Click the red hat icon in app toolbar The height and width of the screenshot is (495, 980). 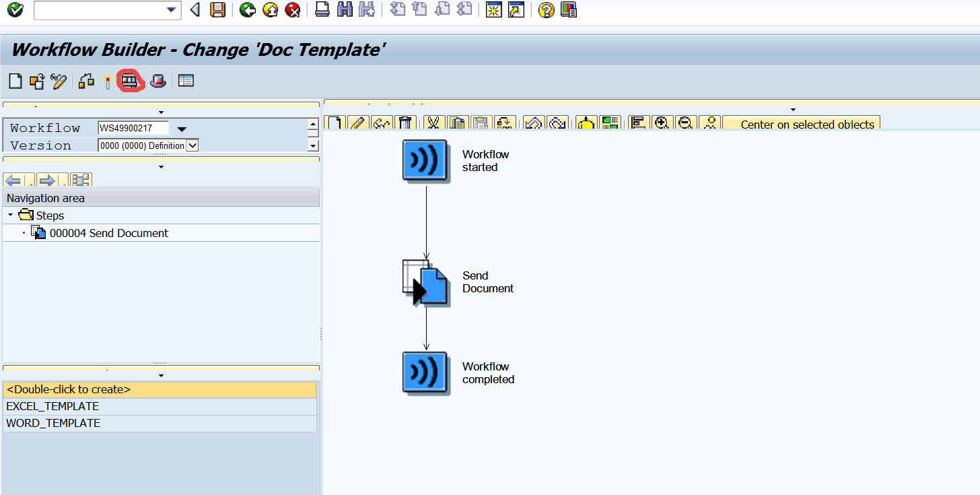(158, 81)
